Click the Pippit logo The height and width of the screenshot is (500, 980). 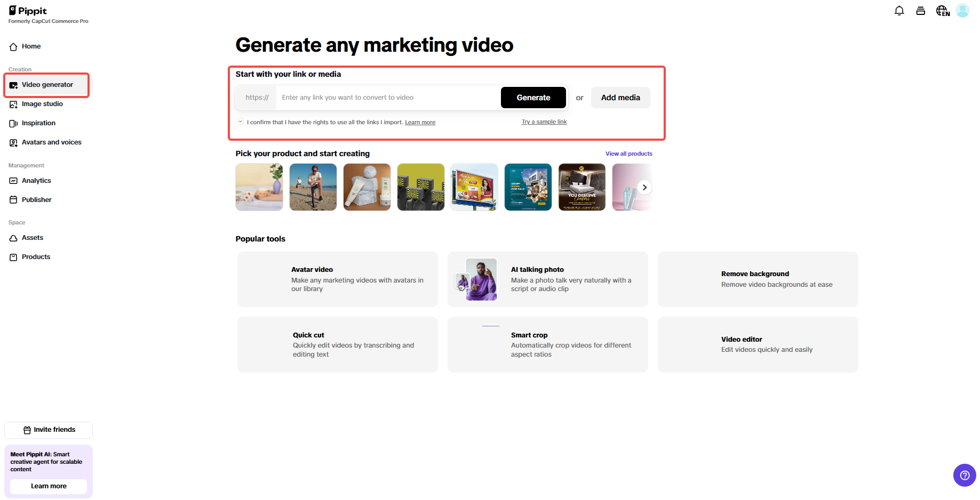pos(29,10)
